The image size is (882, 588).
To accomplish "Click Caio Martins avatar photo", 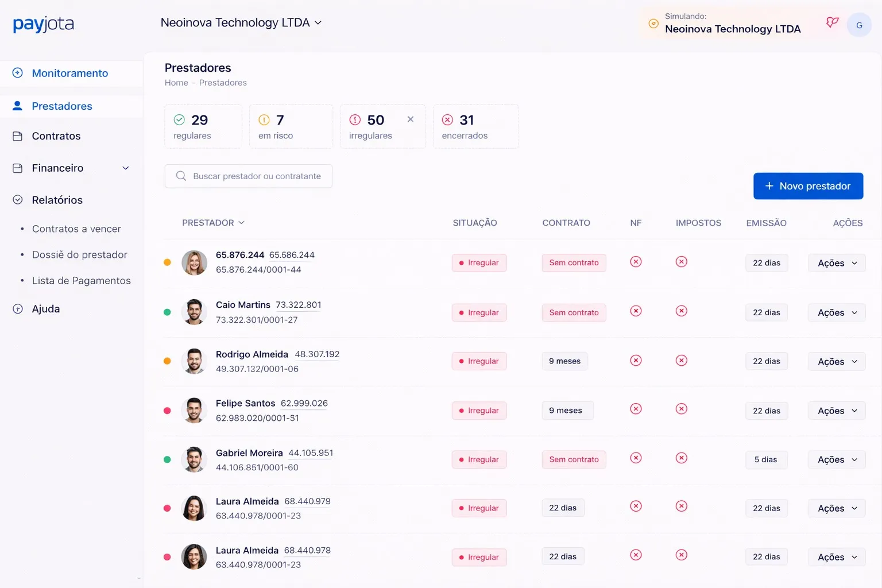I will 194,312.
